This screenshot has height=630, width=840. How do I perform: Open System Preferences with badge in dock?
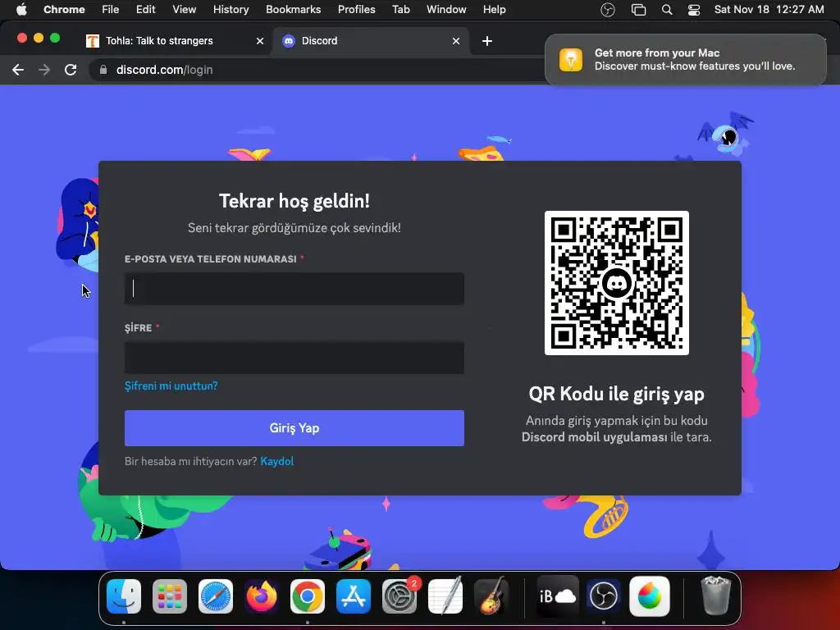click(399, 596)
